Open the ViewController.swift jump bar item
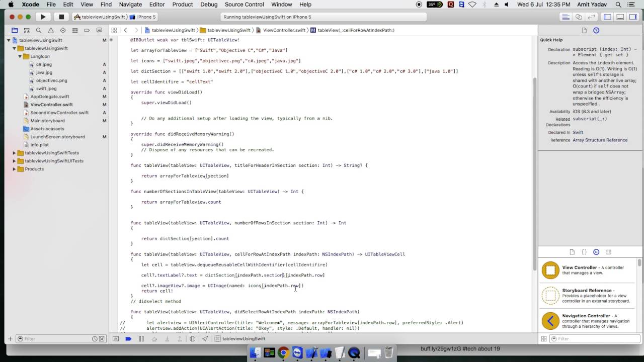Screen dimensions: 644x362 (281, 30)
